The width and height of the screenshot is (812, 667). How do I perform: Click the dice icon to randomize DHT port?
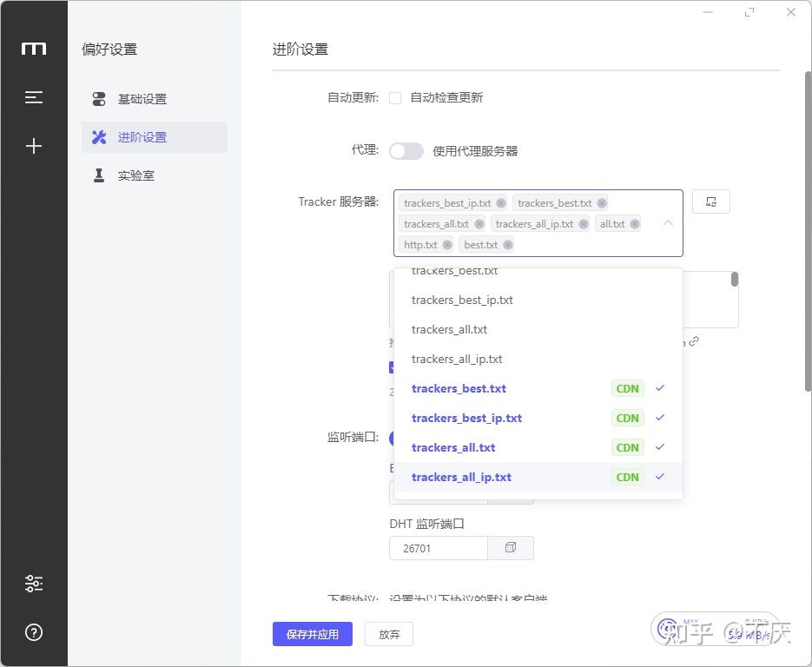[x=511, y=547]
